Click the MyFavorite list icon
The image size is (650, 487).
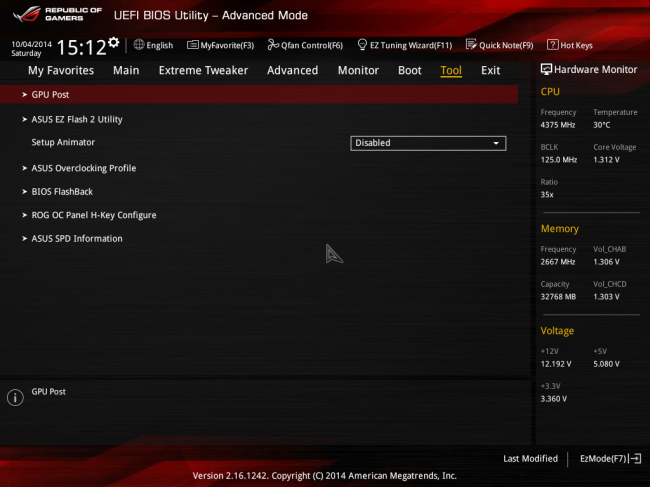(192, 45)
